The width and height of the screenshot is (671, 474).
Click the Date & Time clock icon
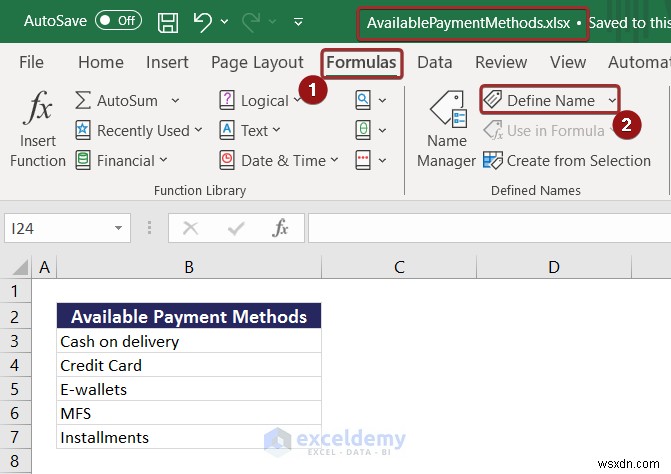[x=227, y=160]
